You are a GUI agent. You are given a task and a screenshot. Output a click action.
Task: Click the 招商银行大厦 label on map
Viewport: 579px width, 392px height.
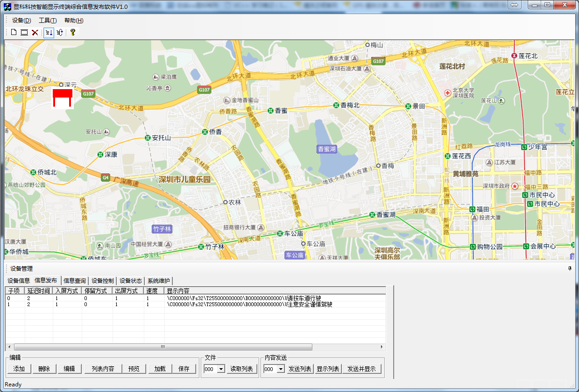point(240,227)
